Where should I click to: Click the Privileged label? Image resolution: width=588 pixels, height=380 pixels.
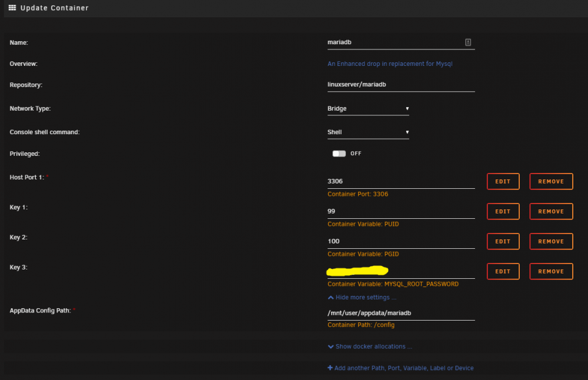tap(25, 154)
